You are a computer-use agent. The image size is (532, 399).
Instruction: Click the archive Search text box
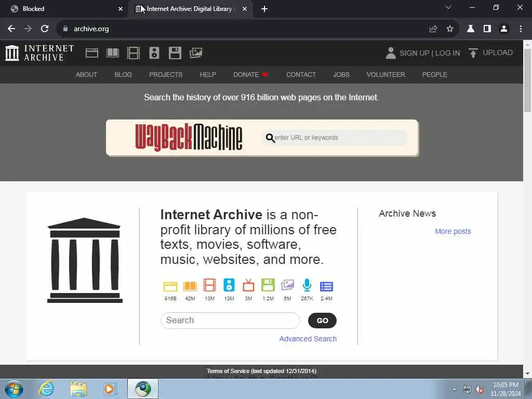tap(230, 321)
